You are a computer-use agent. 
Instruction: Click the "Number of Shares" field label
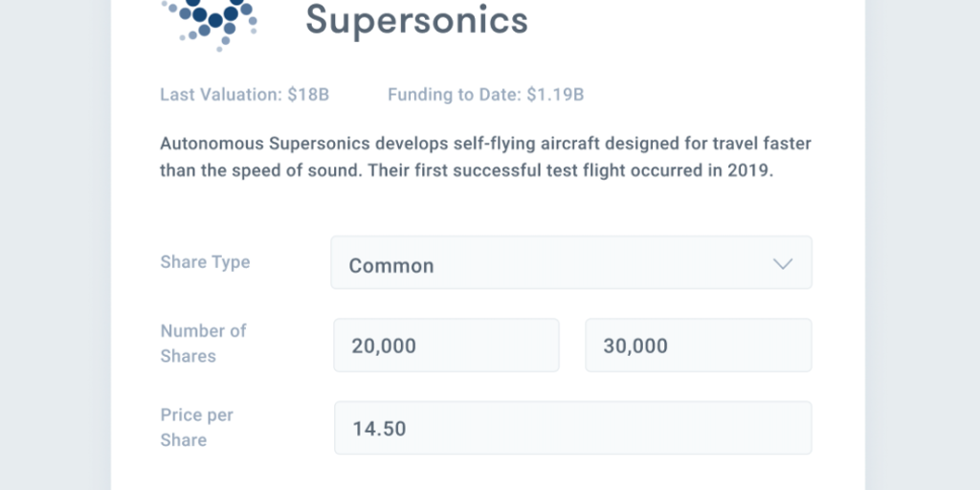pyautogui.click(x=203, y=344)
